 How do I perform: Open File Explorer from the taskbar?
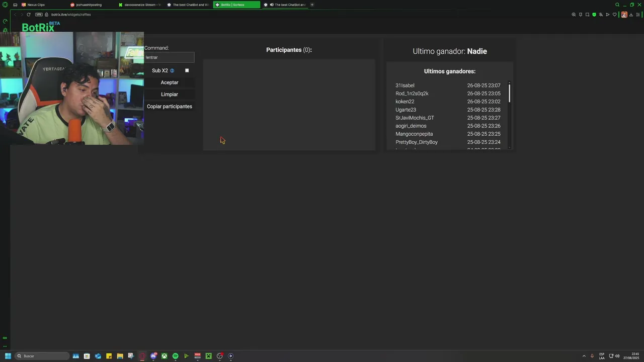click(120, 356)
